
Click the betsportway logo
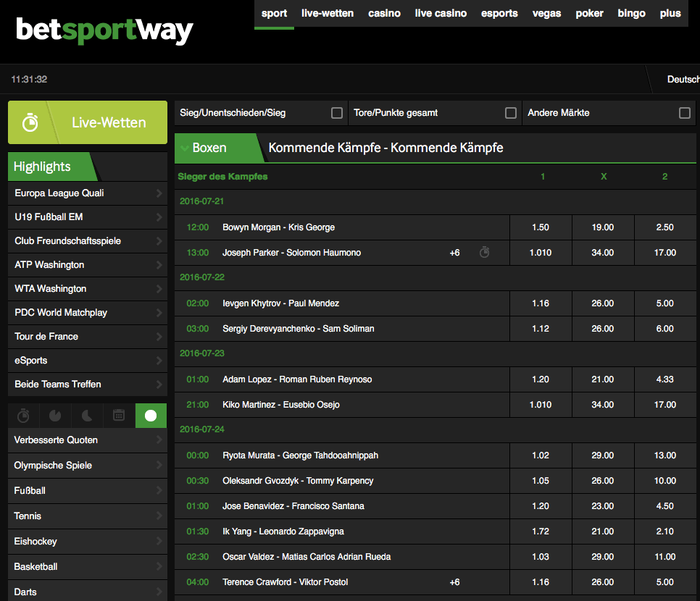(104, 31)
